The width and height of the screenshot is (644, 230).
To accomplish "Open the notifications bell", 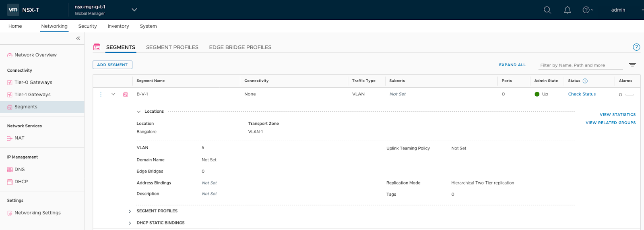I will coord(567,10).
